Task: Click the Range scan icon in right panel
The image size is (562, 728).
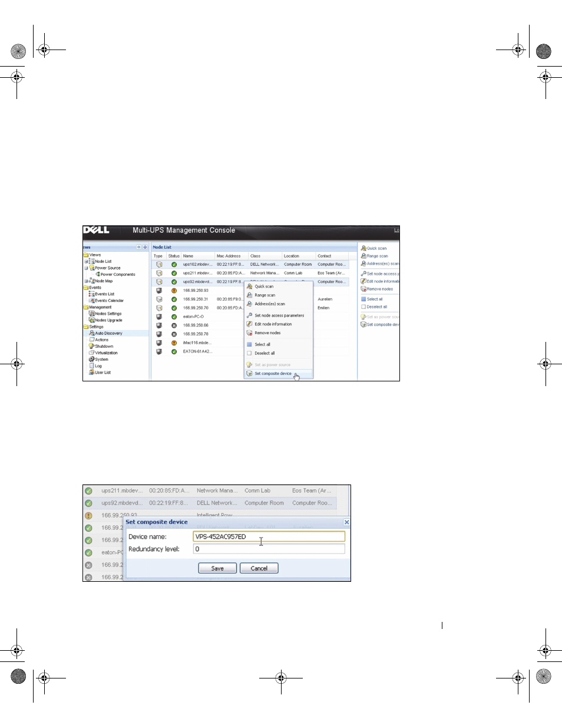Action: click(363, 256)
